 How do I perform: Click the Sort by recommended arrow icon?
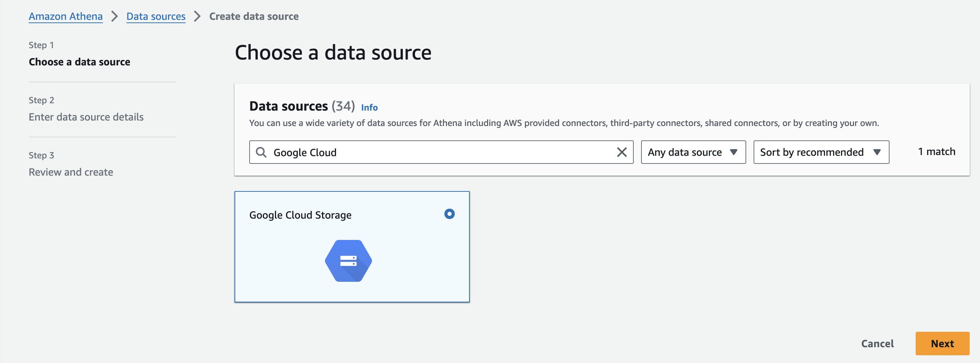[x=877, y=152]
